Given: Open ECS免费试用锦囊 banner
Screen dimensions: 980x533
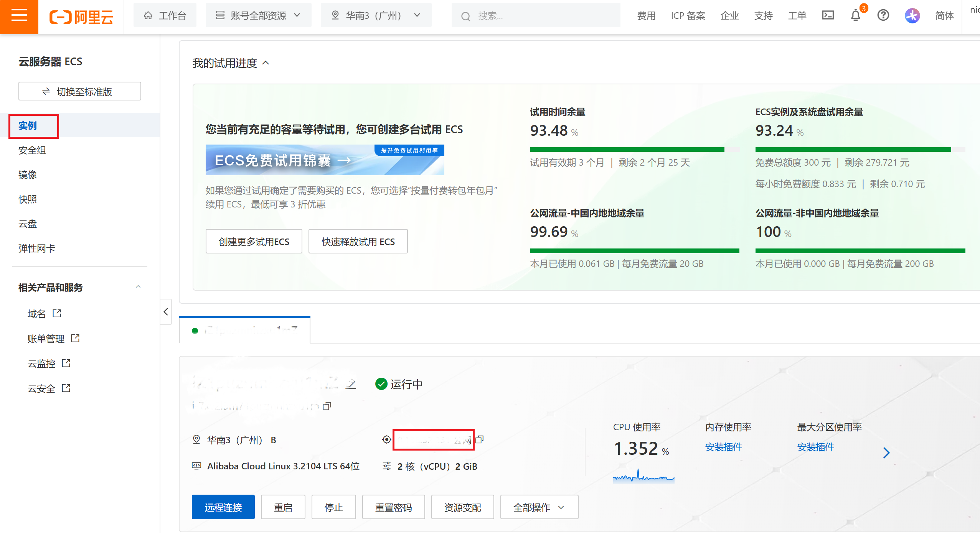Looking at the screenshot, I should pos(325,160).
